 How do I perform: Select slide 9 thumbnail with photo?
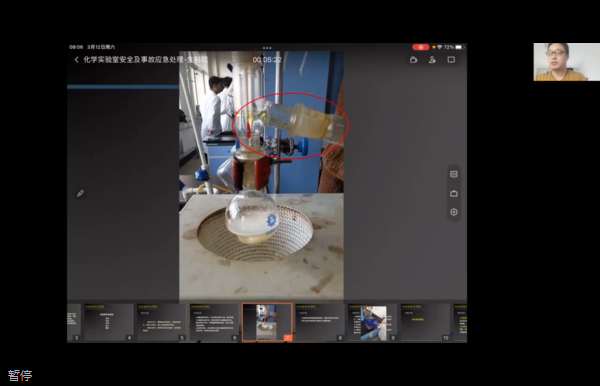point(373,322)
